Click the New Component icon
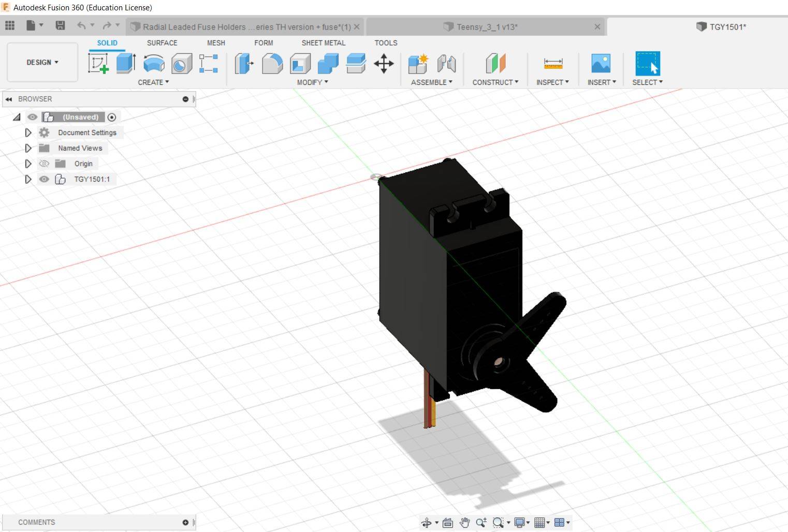Image resolution: width=788 pixels, height=532 pixels. tap(418, 64)
